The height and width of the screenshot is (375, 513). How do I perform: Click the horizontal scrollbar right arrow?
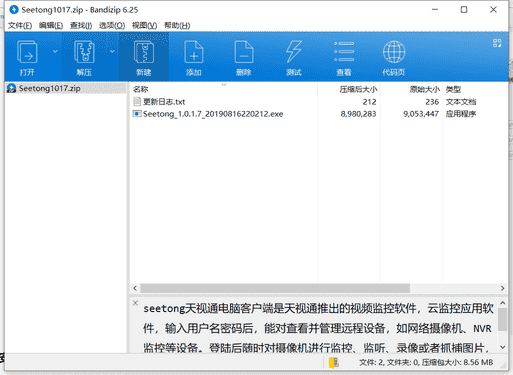point(502,288)
